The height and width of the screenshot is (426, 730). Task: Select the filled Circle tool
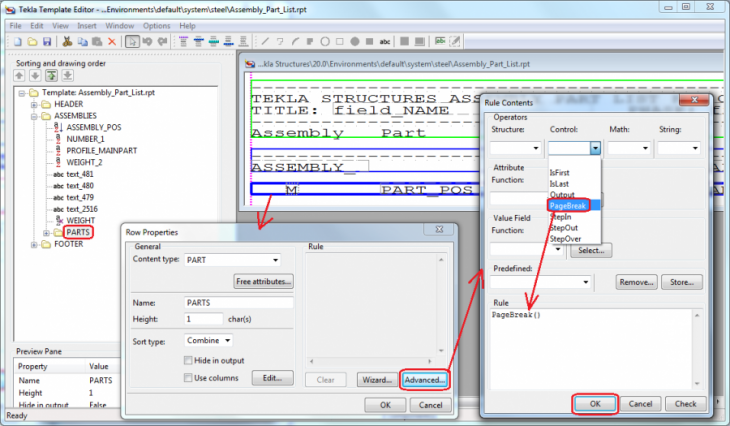tap(355, 41)
